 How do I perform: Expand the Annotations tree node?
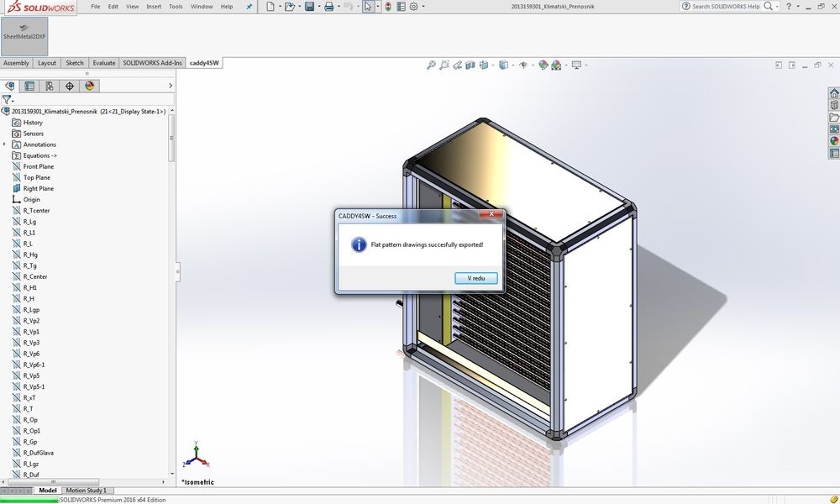coord(5,144)
